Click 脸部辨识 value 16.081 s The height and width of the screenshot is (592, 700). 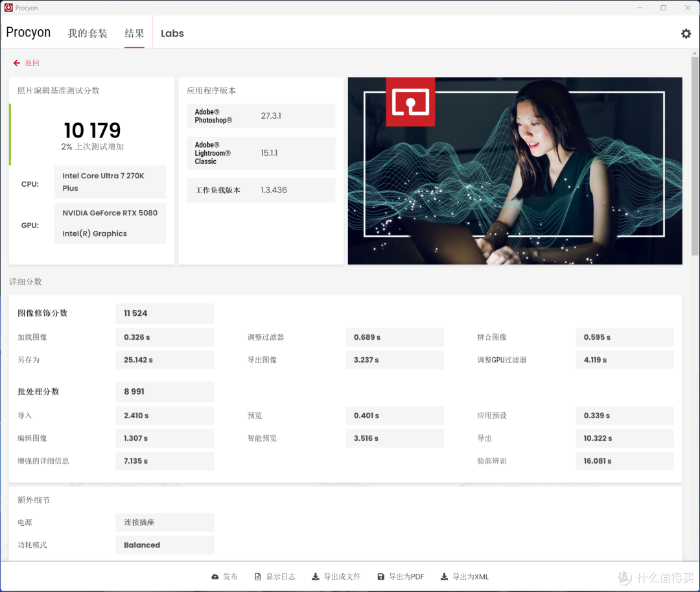click(625, 461)
